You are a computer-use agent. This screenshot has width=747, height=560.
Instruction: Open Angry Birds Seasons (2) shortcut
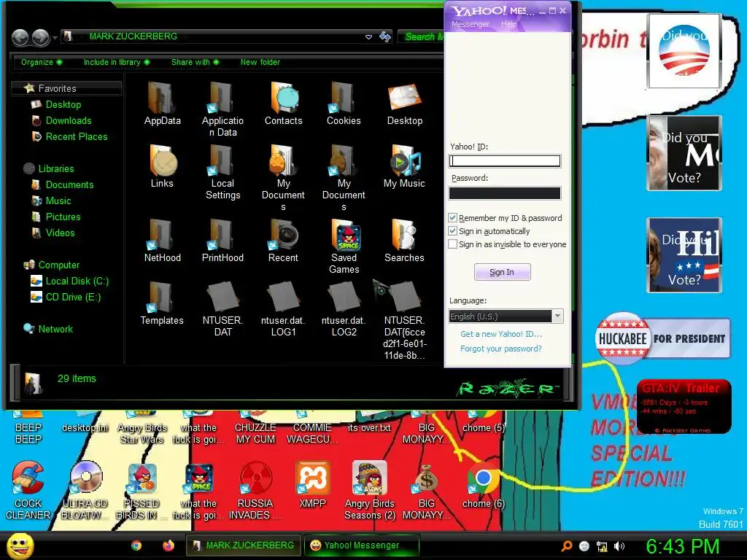click(x=370, y=491)
